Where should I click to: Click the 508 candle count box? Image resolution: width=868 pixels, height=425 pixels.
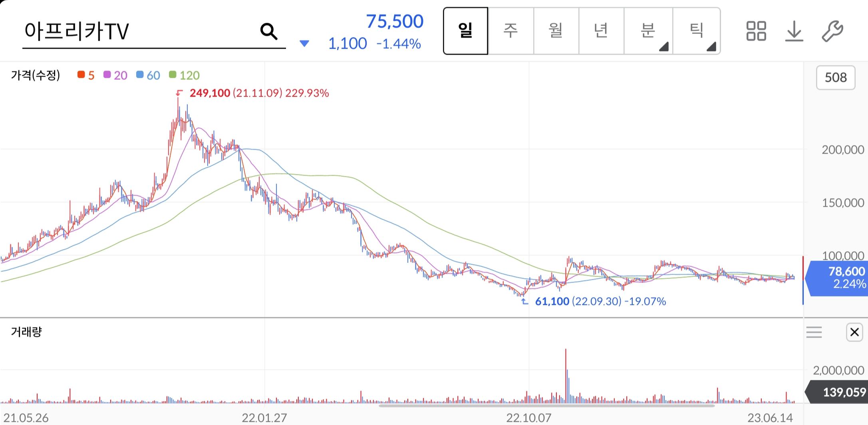(836, 77)
